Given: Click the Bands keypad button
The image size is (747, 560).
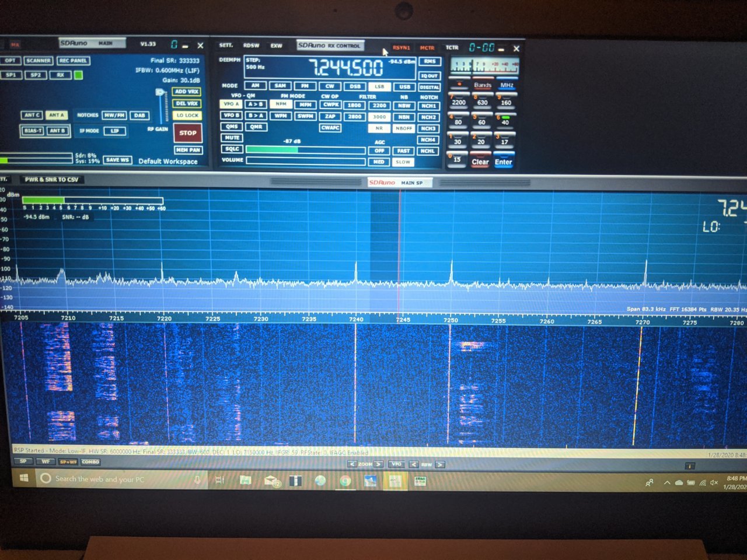Looking at the screenshot, I should (x=483, y=86).
